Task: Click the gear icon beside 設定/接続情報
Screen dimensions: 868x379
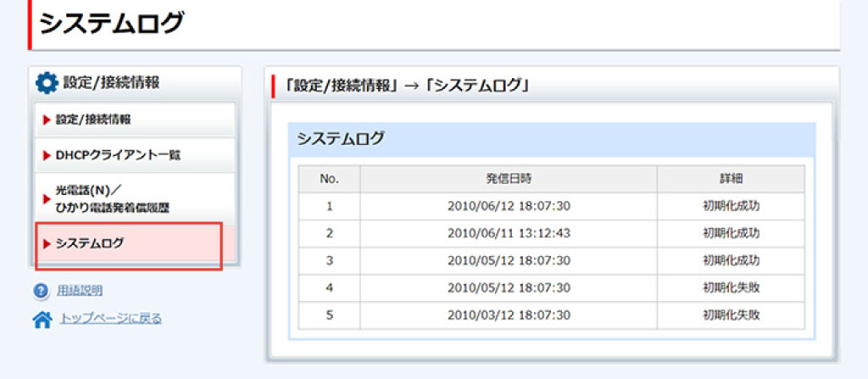Action: pos(47,83)
